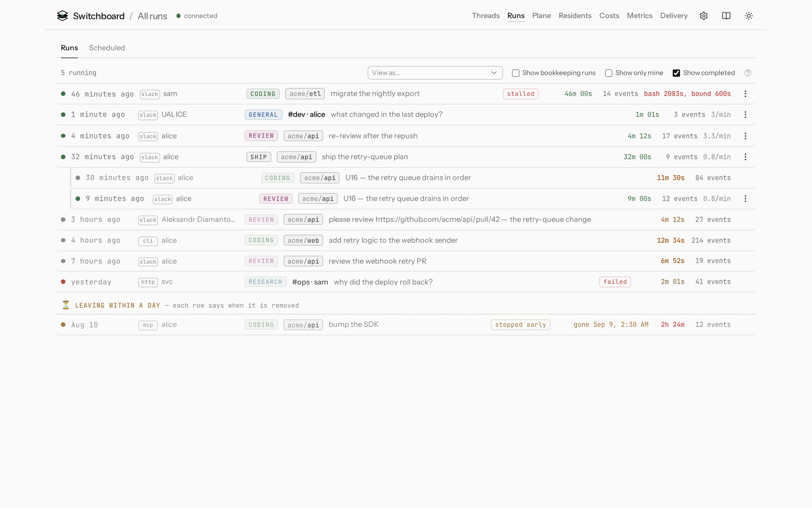Click the stopped early badge
Screen dimensions: 812x508
coord(520,325)
